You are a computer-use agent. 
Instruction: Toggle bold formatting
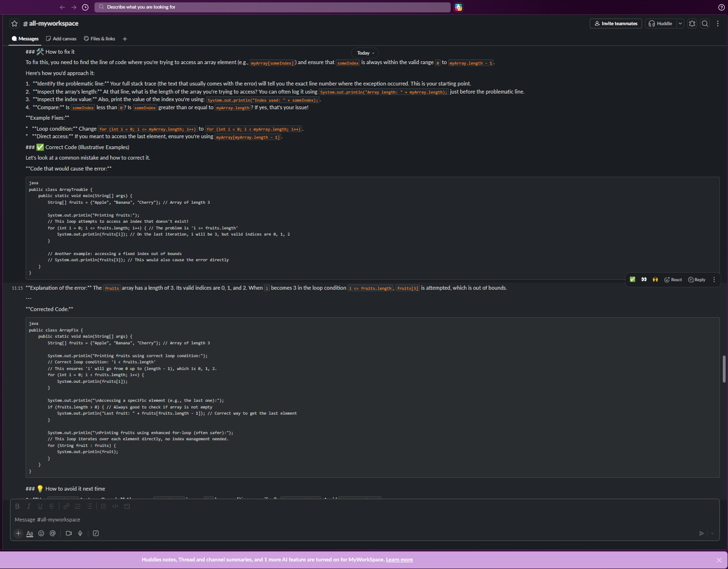click(18, 506)
